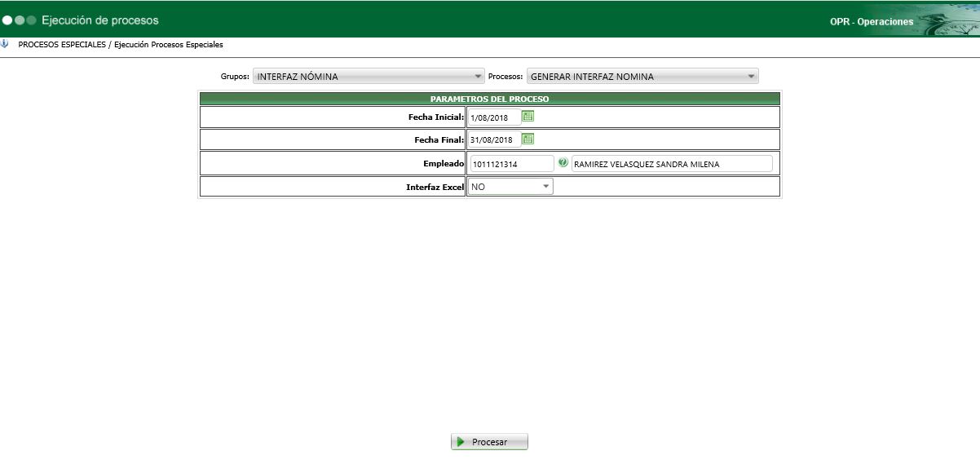Click the Procesar button
This screenshot has width=980, height=473.
coord(489,442)
